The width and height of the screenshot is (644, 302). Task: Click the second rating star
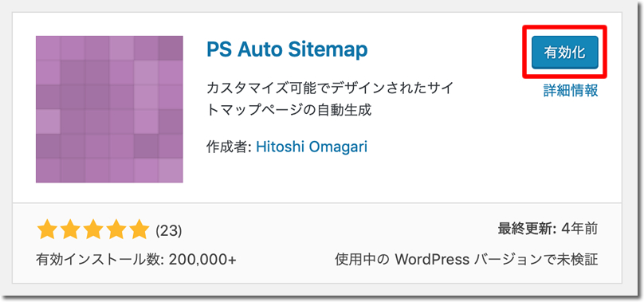70,229
